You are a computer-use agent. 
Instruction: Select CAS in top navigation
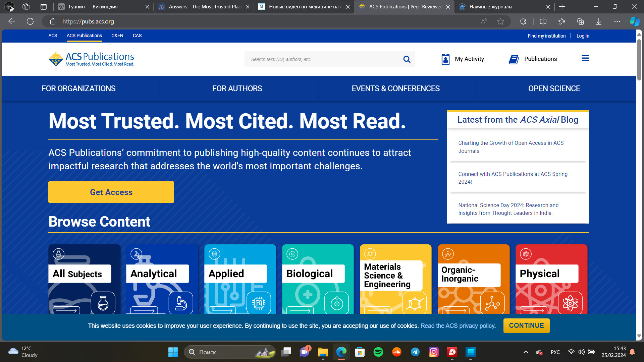(x=137, y=36)
